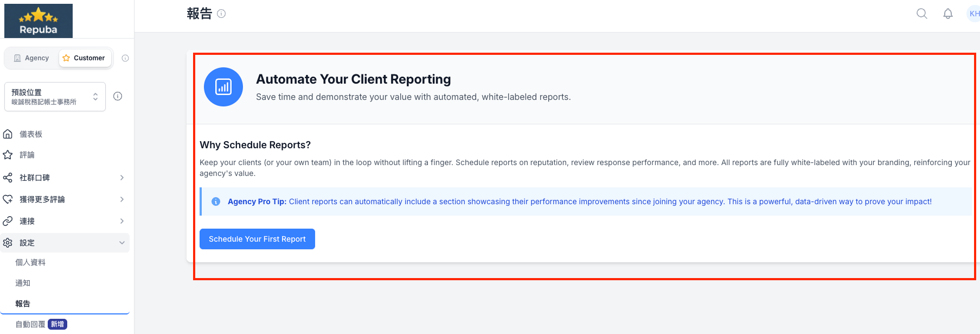The image size is (980, 334).
Task: Click the 報告 page title
Action: 199,14
